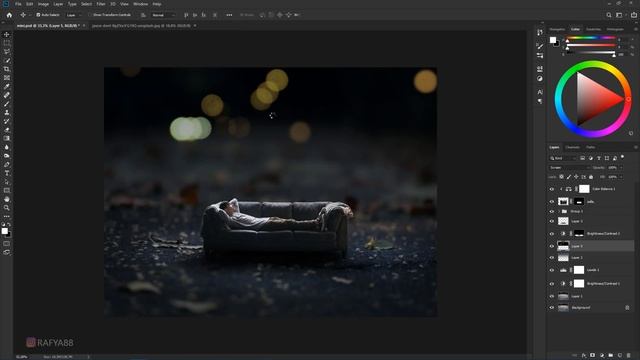Open the Filter menu
The image size is (640, 360).
click(x=101, y=4)
